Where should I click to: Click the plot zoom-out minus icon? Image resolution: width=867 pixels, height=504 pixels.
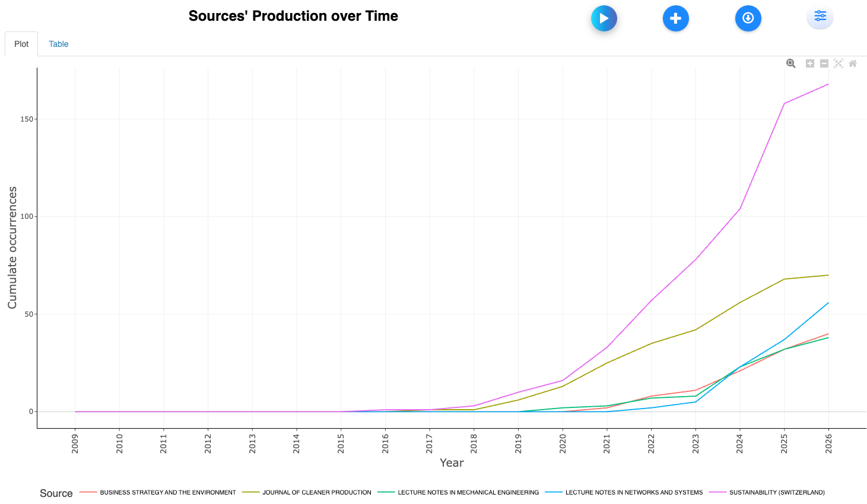(824, 63)
